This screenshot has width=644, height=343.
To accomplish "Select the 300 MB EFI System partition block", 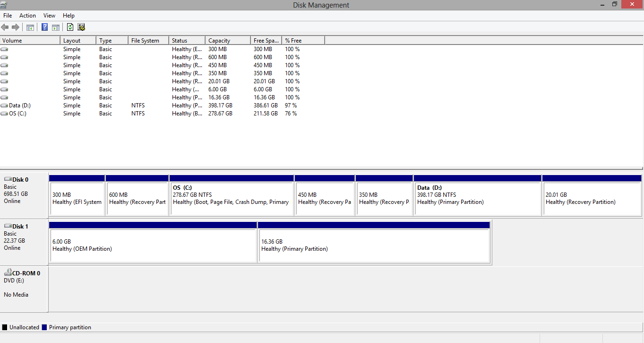I will (x=77, y=196).
